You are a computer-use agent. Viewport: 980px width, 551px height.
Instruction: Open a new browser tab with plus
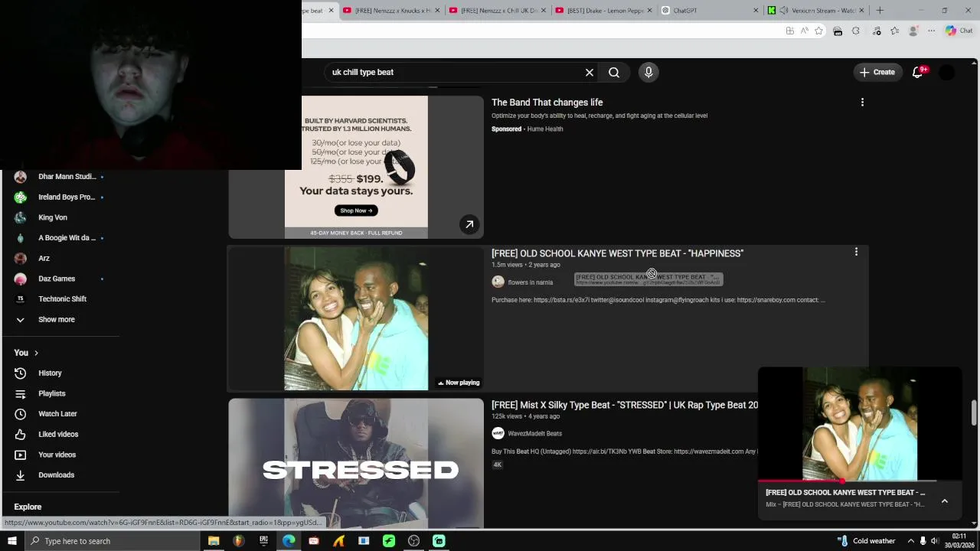coord(880,10)
